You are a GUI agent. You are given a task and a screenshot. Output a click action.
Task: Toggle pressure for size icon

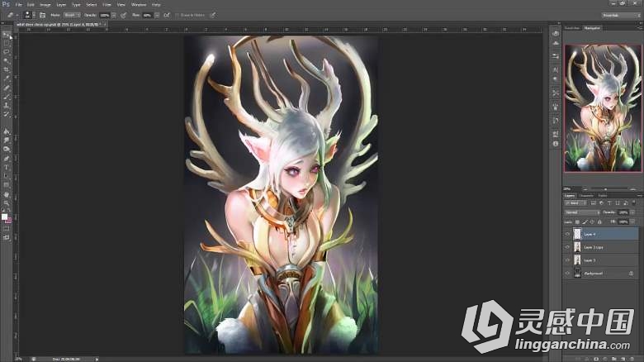pos(213,15)
